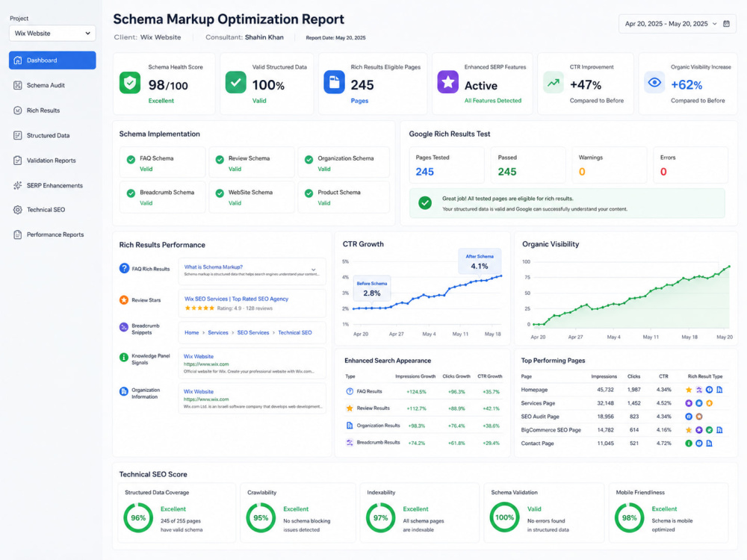Click the Organization Schema green check icon
This screenshot has width=747, height=560.
coord(309,160)
